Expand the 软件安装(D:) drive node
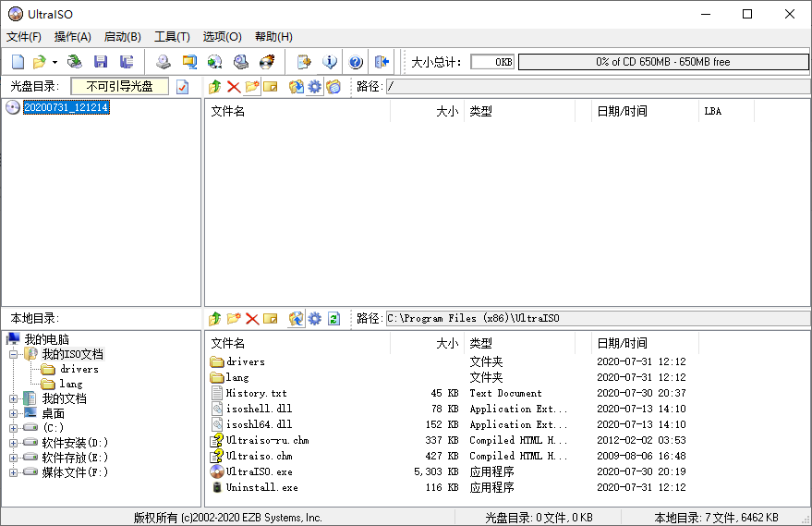This screenshot has height=526, width=812. 14,443
